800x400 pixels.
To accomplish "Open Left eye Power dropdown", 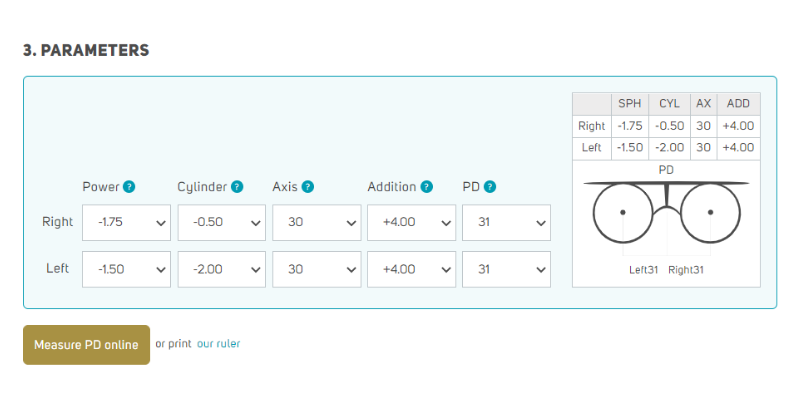I will 126,269.
